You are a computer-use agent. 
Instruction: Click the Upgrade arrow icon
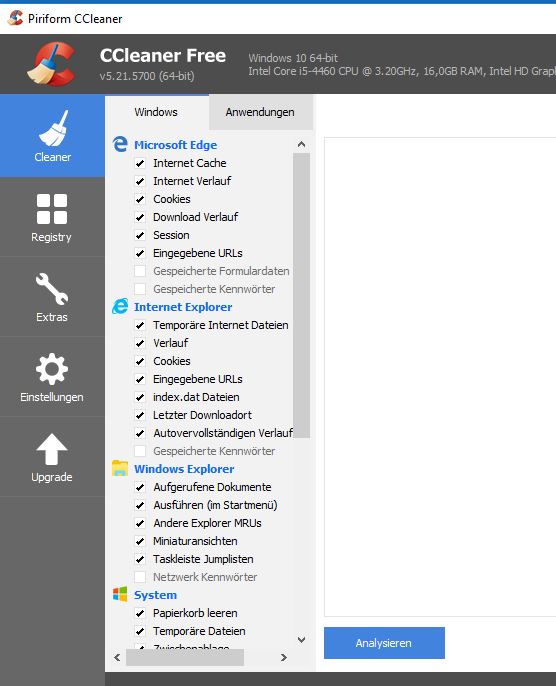coord(52,449)
